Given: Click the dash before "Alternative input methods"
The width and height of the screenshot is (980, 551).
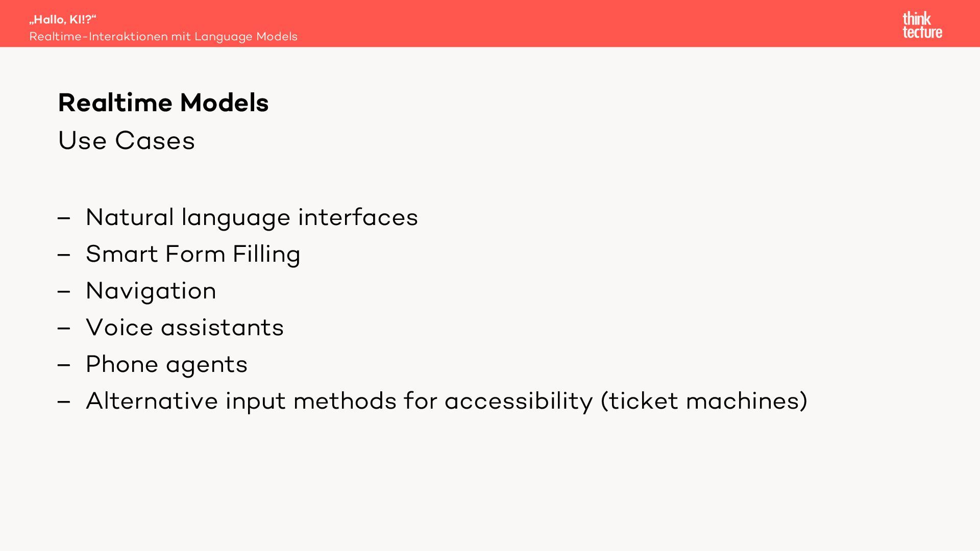Looking at the screenshot, I should tap(64, 403).
